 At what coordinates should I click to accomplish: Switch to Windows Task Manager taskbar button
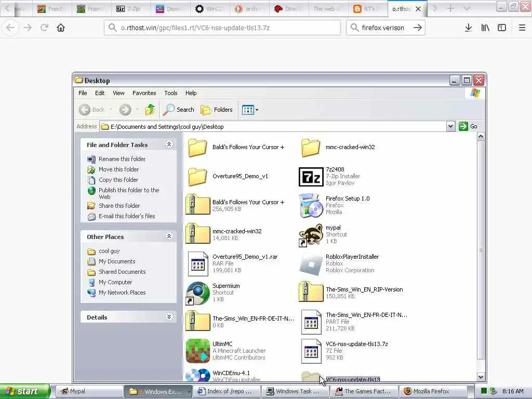pyautogui.click(x=295, y=392)
